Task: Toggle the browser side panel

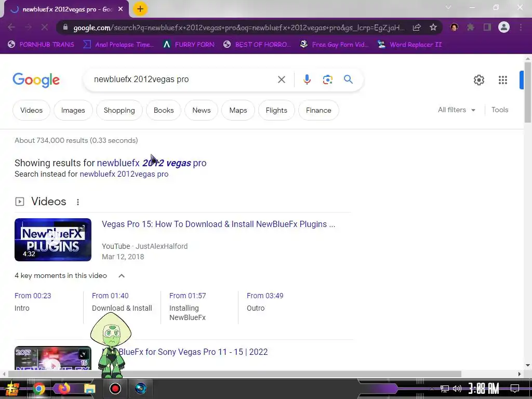Action: 487,27
